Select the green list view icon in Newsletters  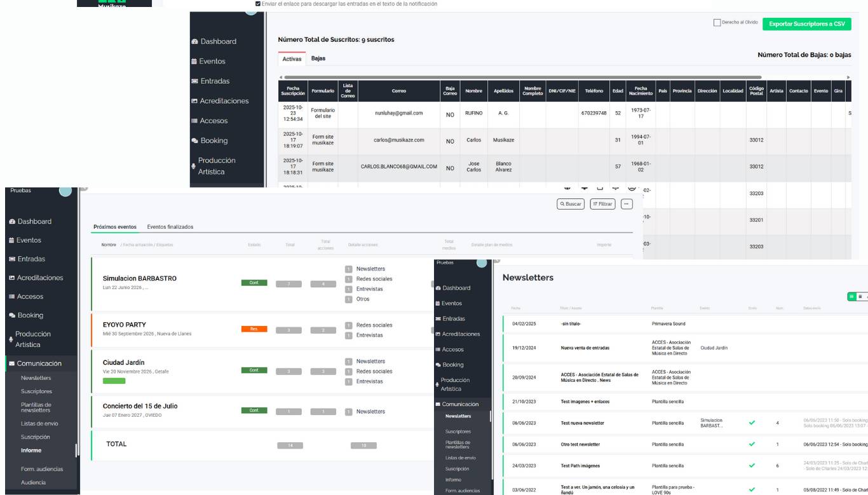852,296
